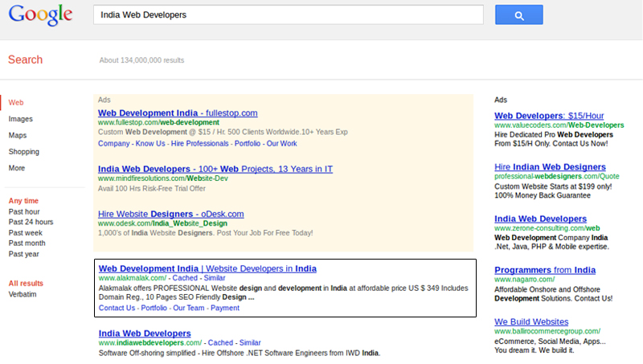Open Portfolio sitelink in fullestop ad
The height and width of the screenshot is (364, 643).
tap(248, 144)
